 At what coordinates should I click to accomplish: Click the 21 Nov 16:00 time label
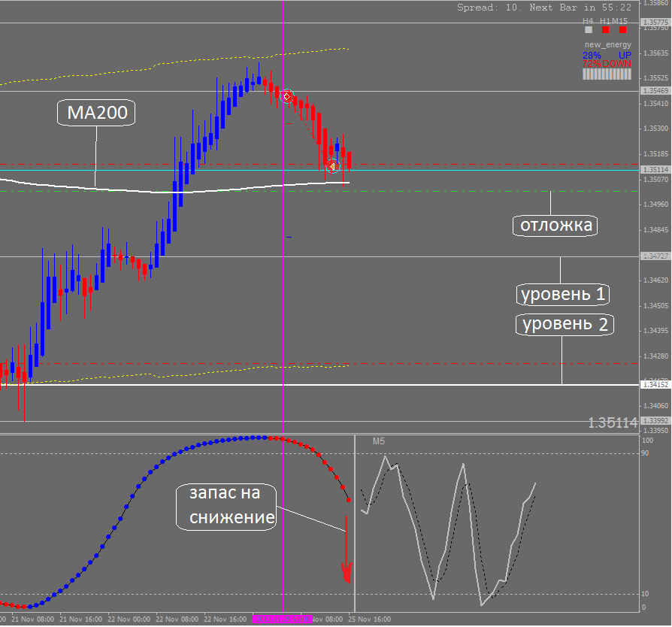pos(80,619)
